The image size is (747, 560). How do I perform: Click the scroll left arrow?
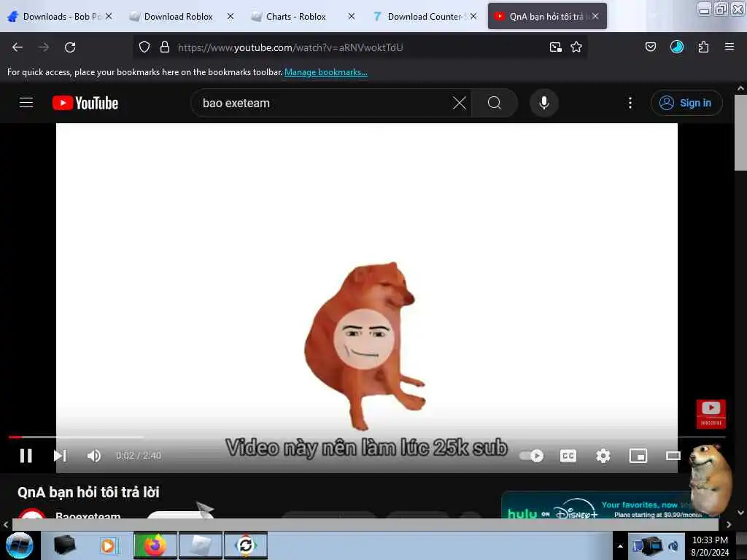[6, 524]
